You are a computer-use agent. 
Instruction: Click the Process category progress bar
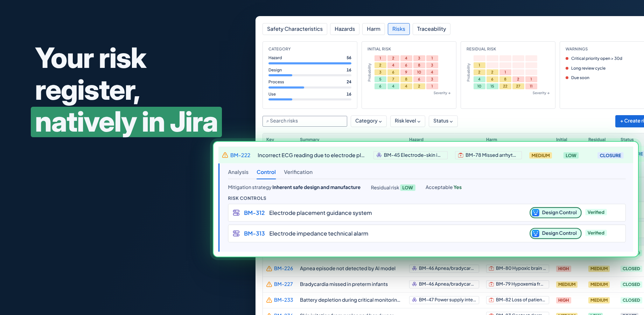pos(310,87)
